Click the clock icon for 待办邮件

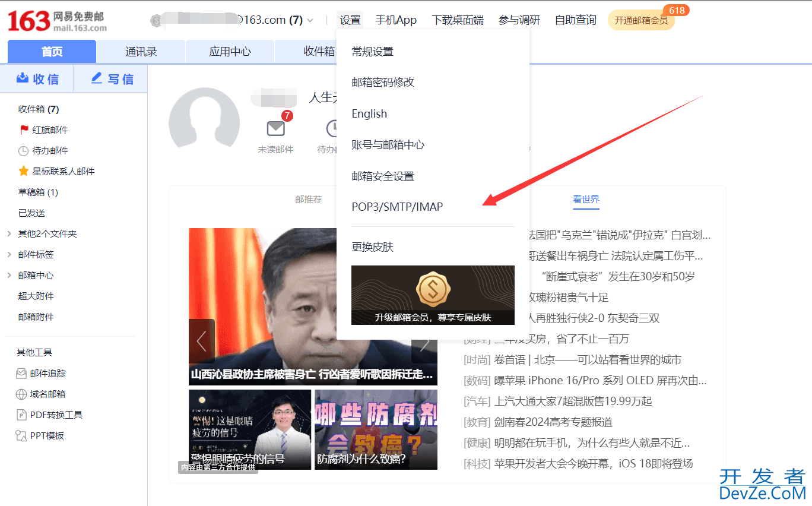tap(24, 151)
